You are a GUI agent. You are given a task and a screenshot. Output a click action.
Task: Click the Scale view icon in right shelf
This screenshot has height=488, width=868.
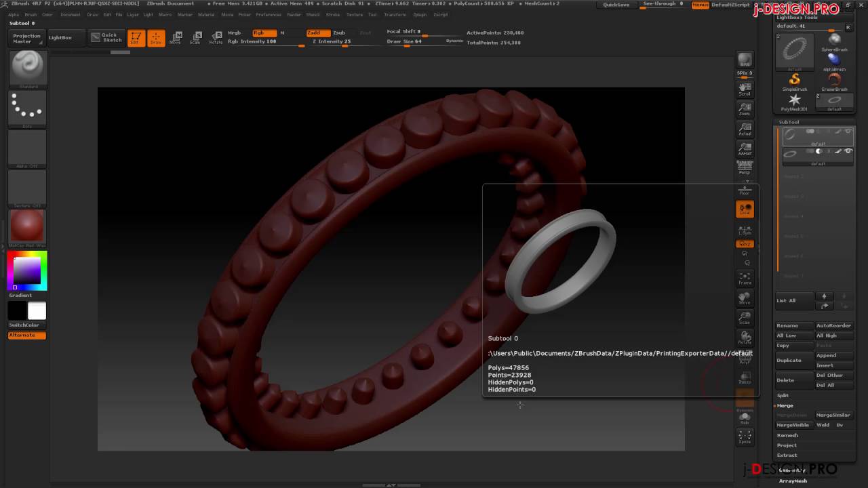click(x=745, y=318)
